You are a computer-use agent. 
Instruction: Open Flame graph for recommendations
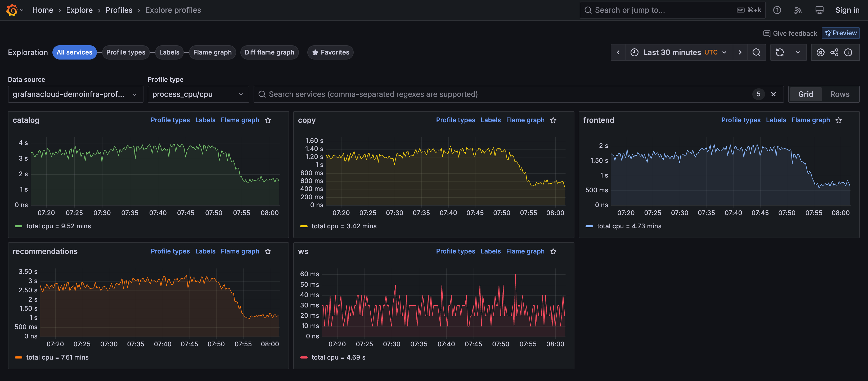pyautogui.click(x=240, y=251)
